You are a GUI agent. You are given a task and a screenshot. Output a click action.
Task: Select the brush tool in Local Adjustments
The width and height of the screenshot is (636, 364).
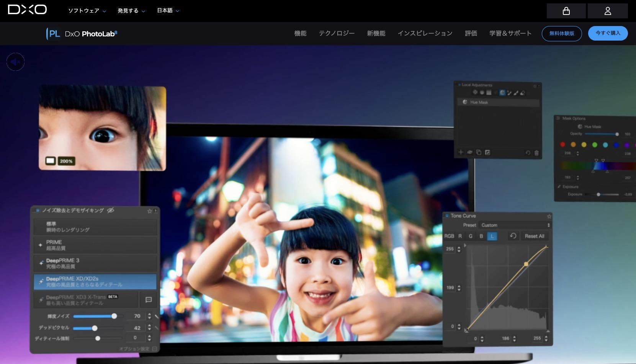(516, 93)
